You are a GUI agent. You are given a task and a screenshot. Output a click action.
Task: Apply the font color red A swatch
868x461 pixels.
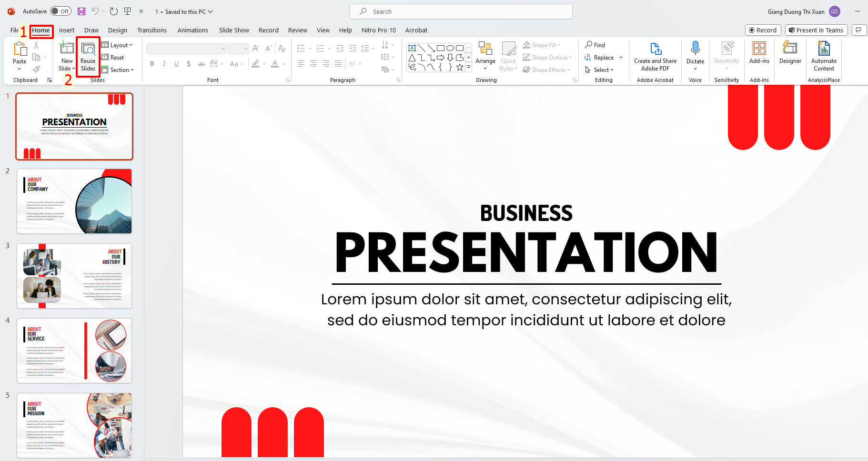(x=275, y=64)
